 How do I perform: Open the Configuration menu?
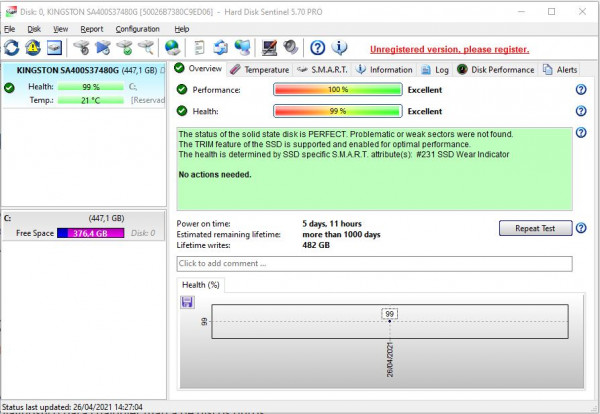click(137, 29)
